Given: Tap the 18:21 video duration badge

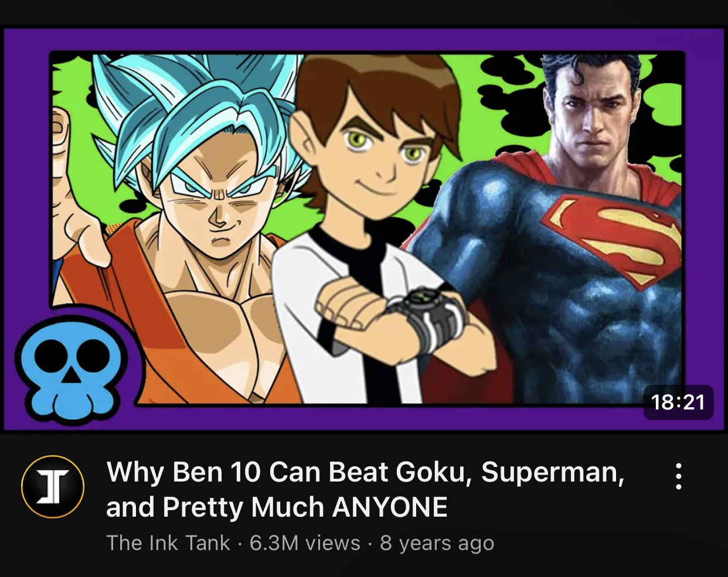Looking at the screenshot, I should [678, 402].
